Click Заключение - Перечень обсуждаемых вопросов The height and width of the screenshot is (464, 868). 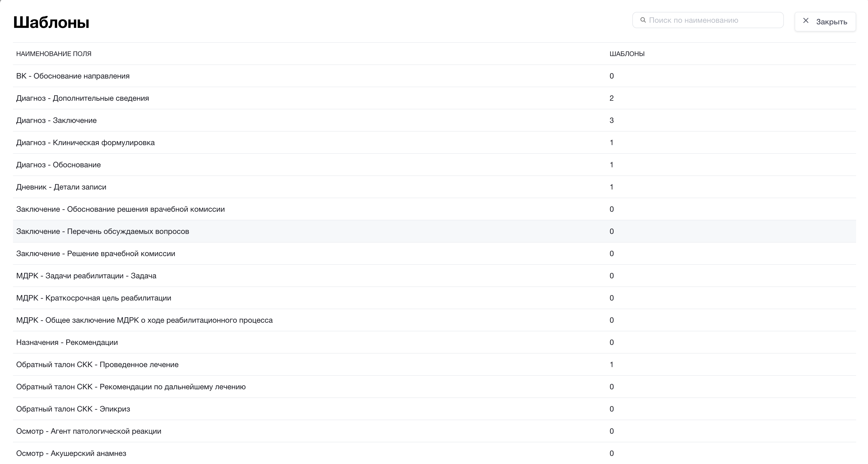[103, 231]
